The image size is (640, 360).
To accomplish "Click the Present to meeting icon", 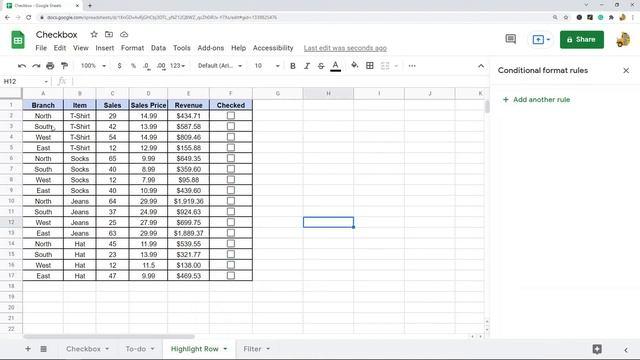I will (541, 40).
